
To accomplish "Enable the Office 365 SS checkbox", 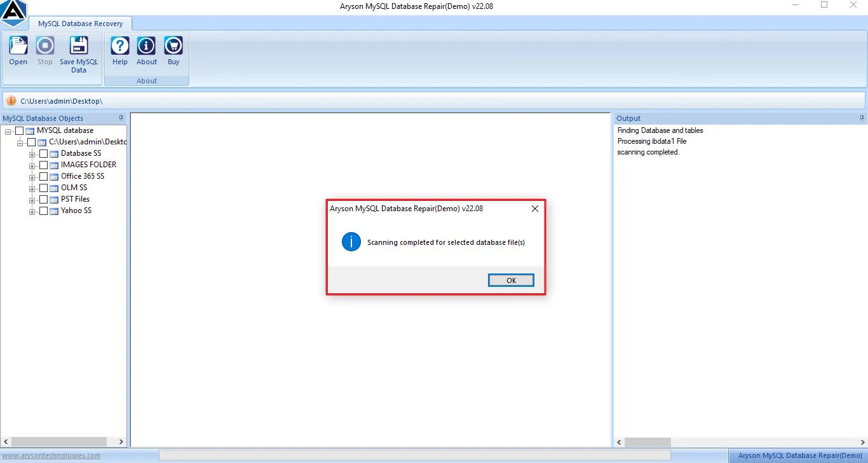I will (43, 176).
